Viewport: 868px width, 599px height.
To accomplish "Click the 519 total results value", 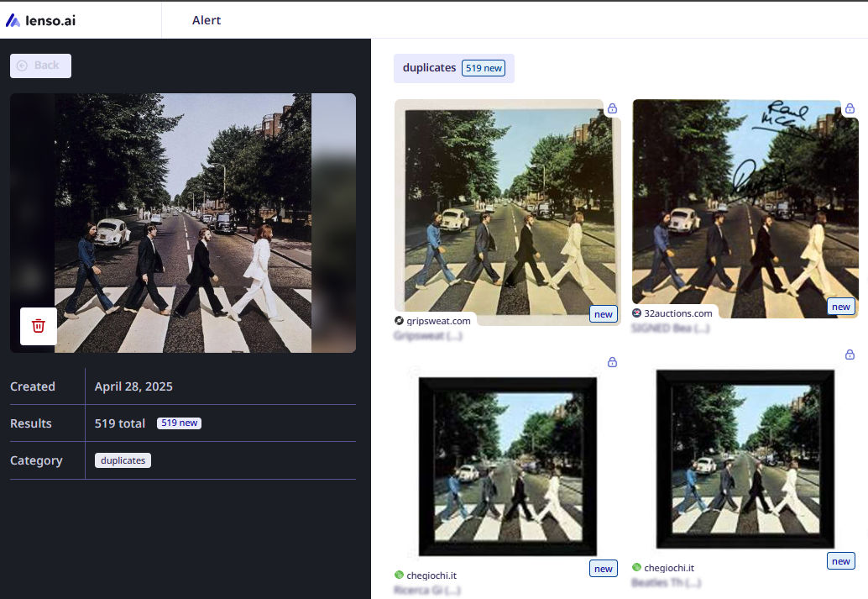I will point(119,423).
